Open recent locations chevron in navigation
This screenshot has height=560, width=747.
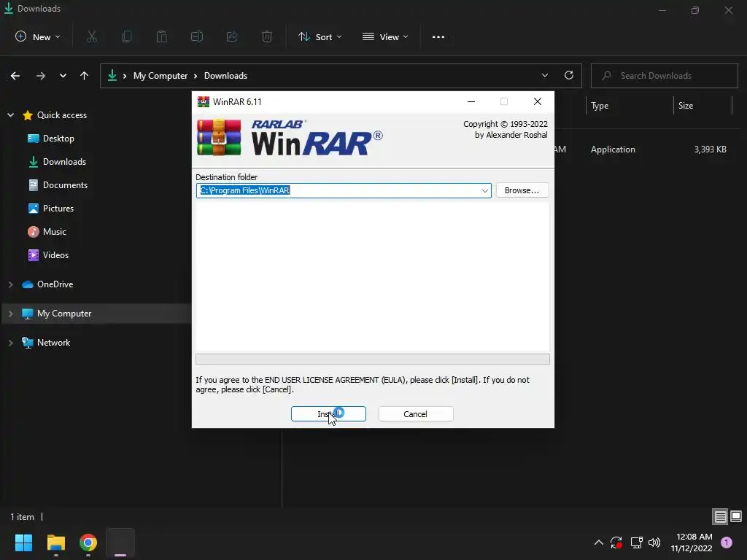63,76
